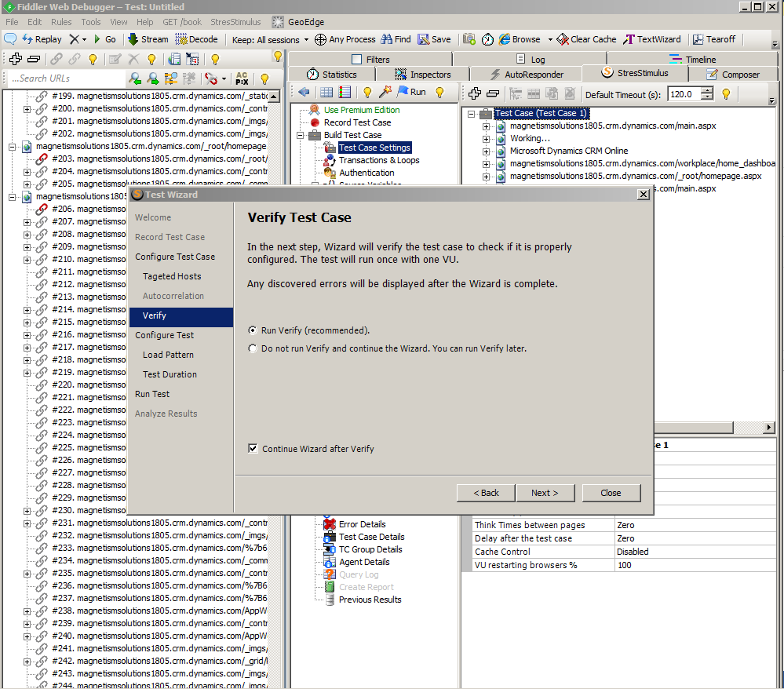Click horizontal scrollbar right arrow in test case tree
784x689 pixels.
pos(769,428)
